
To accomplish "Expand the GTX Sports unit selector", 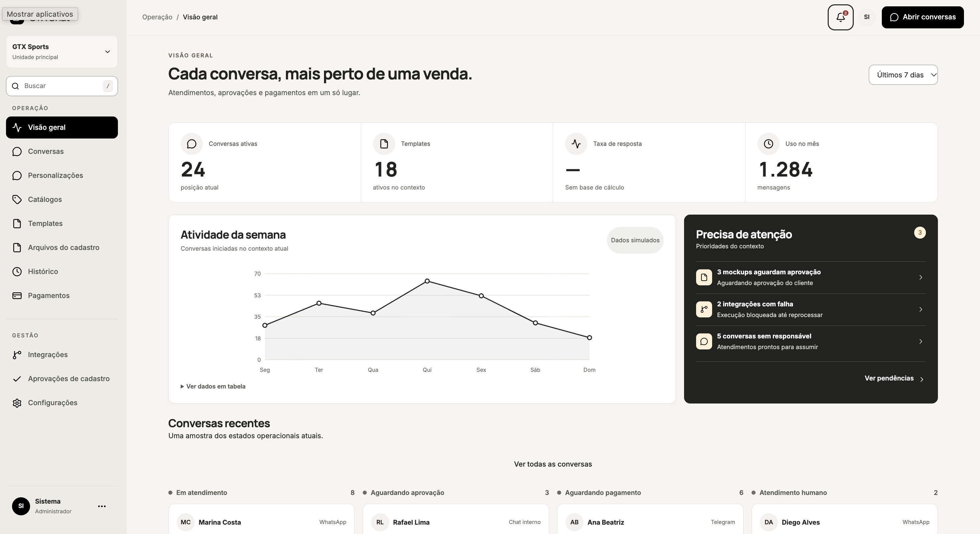I will (62, 52).
